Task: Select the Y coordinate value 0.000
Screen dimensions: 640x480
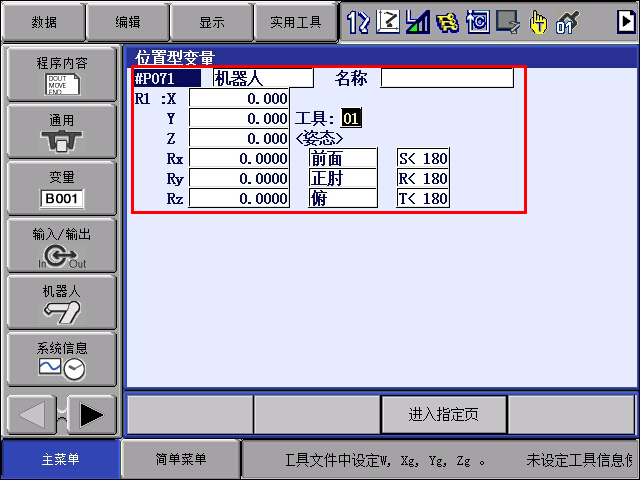Action: click(x=239, y=118)
